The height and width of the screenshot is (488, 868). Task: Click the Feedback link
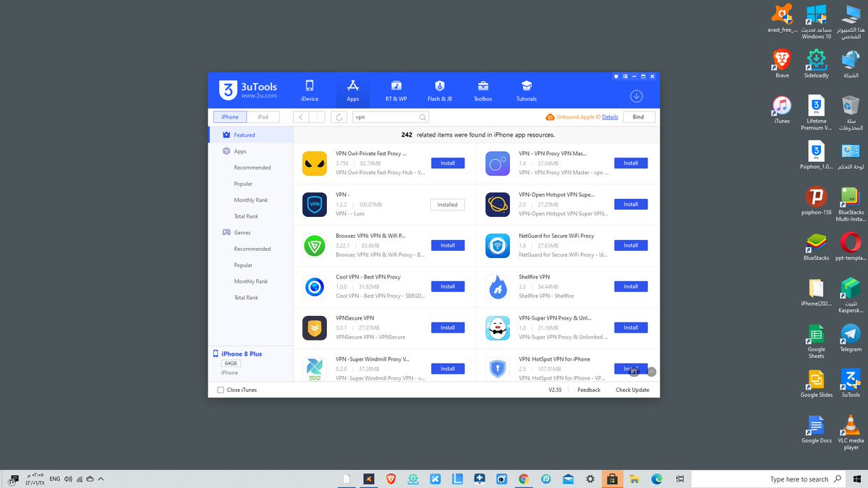[x=589, y=390]
